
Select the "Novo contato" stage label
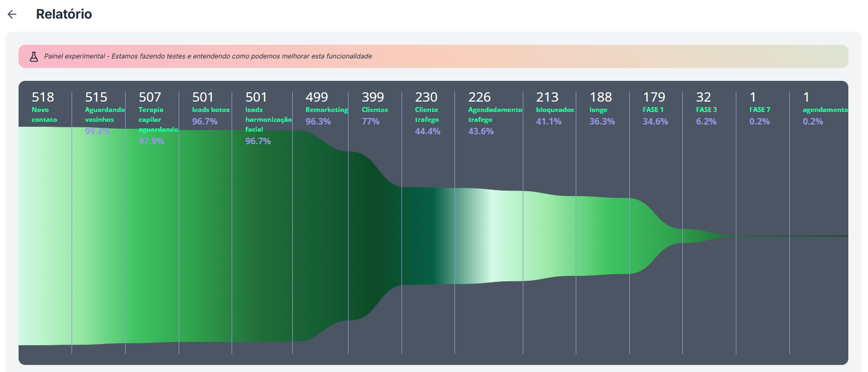coord(44,115)
